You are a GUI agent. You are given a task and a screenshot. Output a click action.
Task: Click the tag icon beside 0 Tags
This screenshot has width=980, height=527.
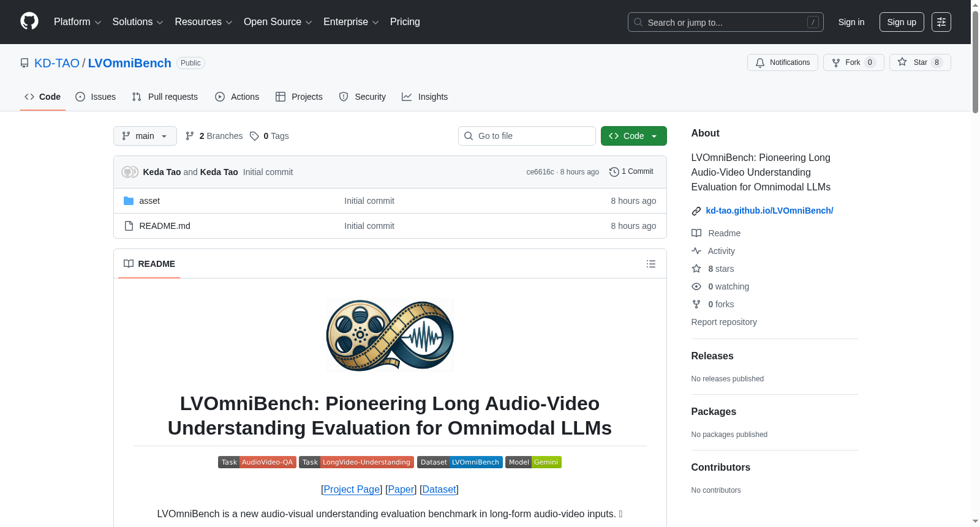coord(254,136)
